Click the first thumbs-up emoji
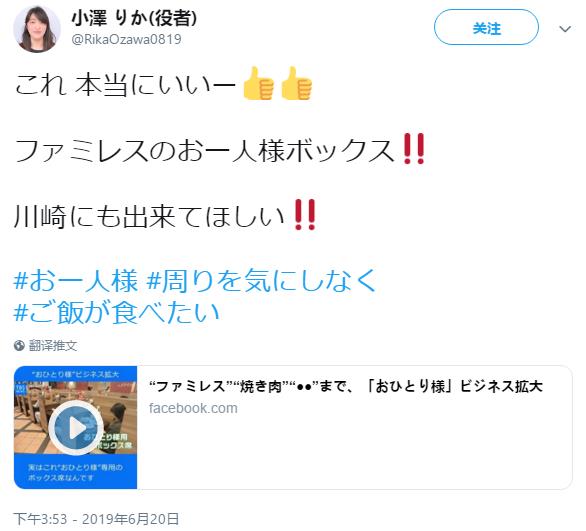The height and width of the screenshot is (531, 586). pos(259,84)
